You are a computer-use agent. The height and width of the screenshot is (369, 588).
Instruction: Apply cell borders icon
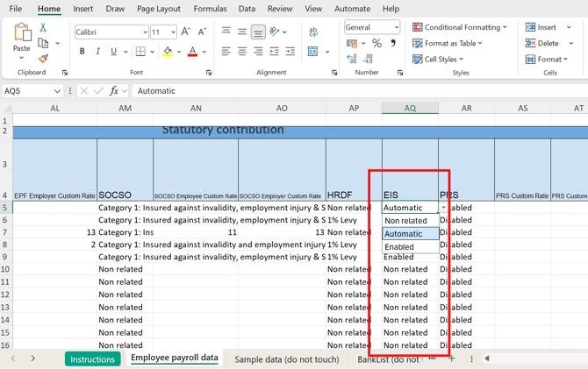tap(140, 52)
